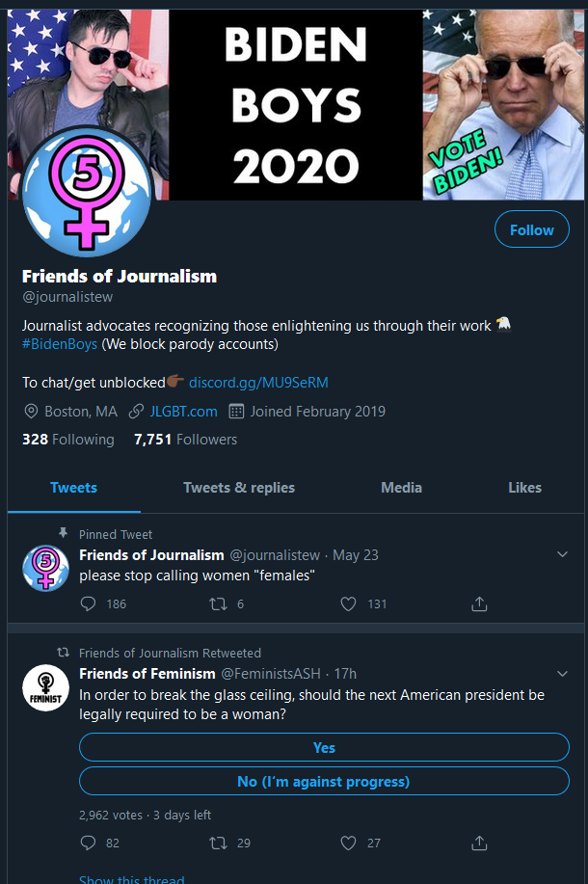The image size is (588, 884).
Task: Visit the JLGBT.com website link
Action: pyautogui.click(x=184, y=412)
